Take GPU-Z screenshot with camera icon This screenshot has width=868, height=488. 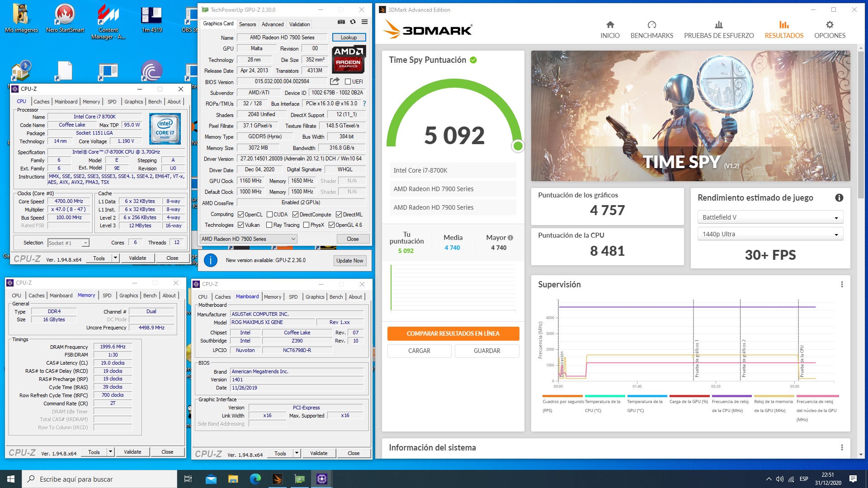point(341,22)
